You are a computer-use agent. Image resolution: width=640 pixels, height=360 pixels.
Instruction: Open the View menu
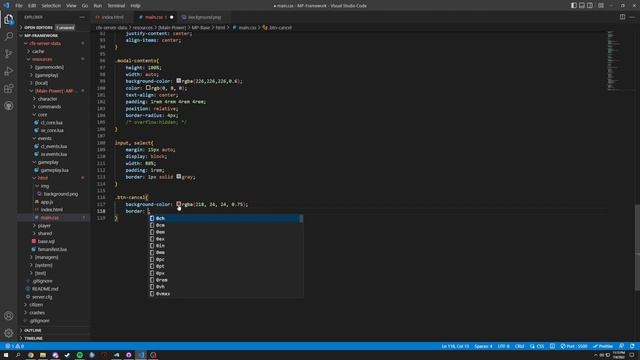click(x=71, y=6)
